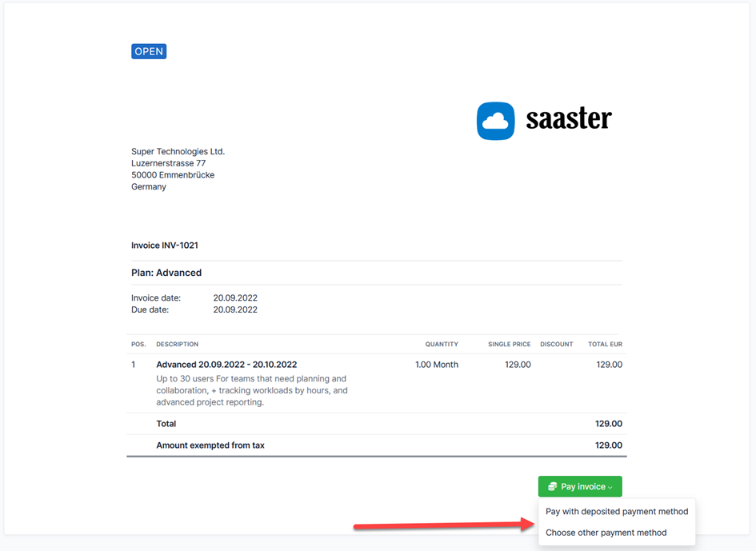Click the saaster cloud logo icon

(x=495, y=121)
